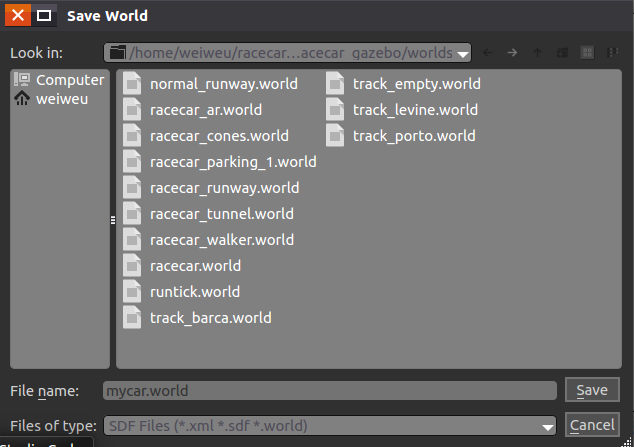Select the track_barca.world file name
This screenshot has width=634, height=447.
point(211,318)
